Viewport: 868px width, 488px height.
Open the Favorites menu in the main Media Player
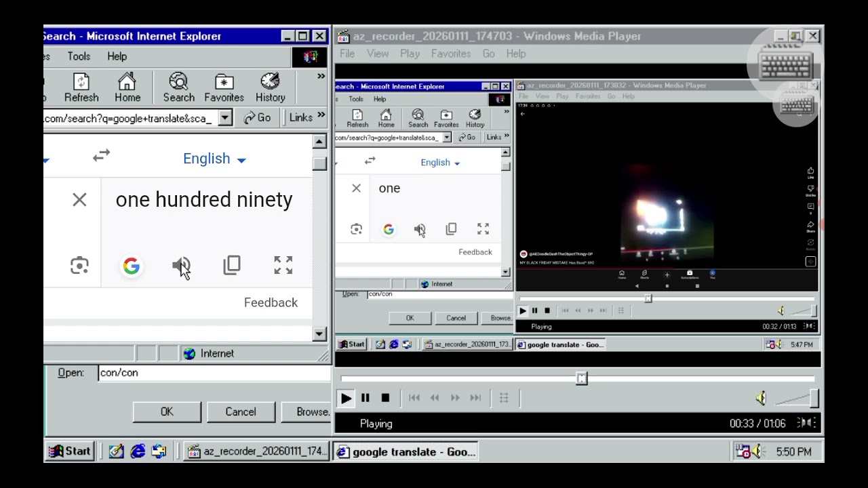pos(451,54)
